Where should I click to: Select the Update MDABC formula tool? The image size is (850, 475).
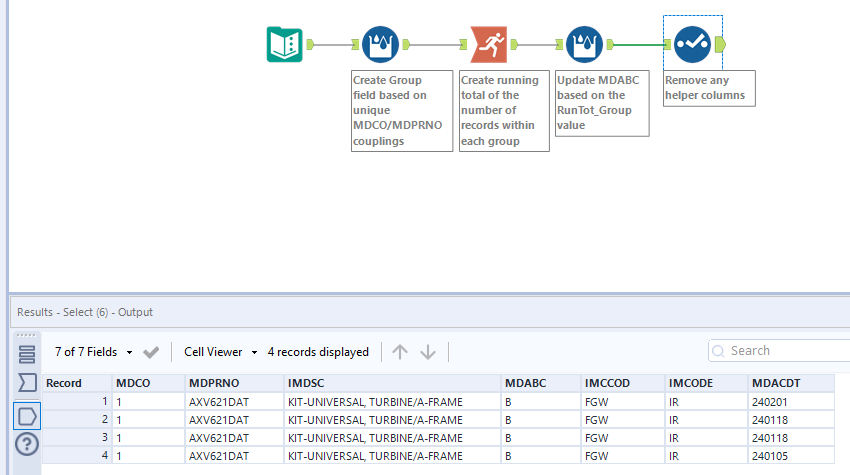coord(584,44)
